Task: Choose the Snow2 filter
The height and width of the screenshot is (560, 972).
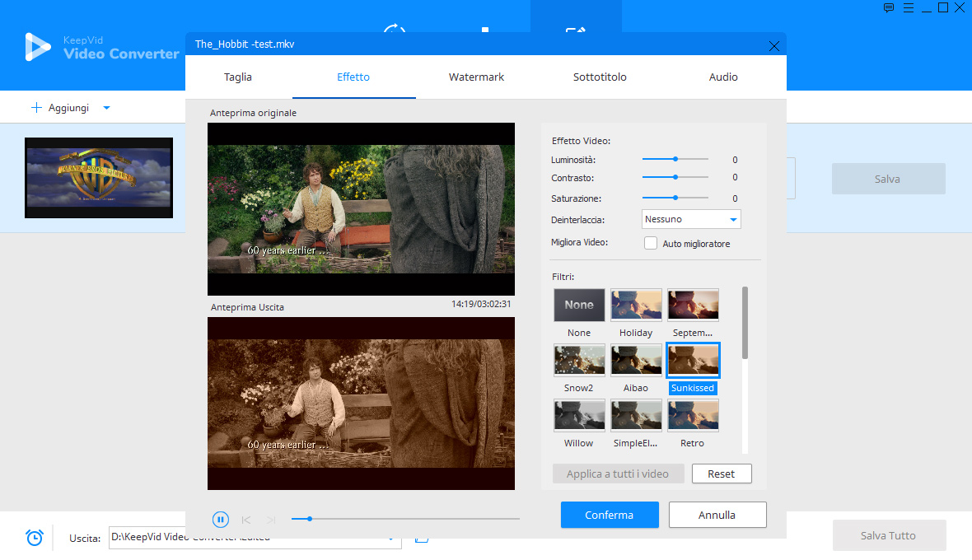Action: (579, 360)
